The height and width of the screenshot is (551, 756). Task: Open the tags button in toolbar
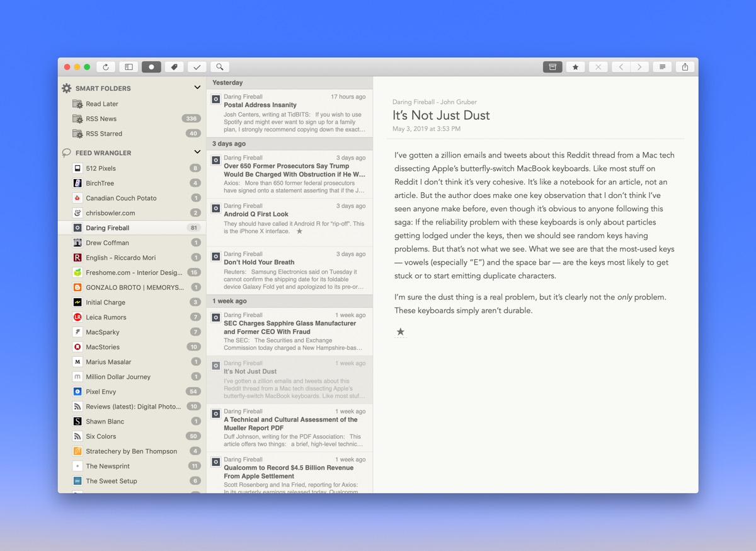(175, 67)
